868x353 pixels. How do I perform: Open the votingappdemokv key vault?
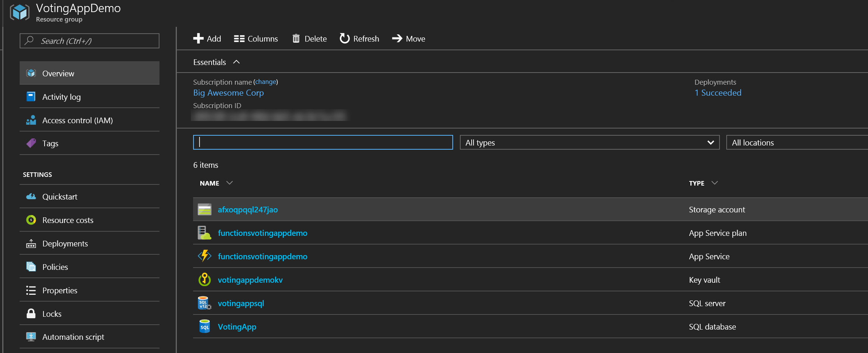pos(250,280)
